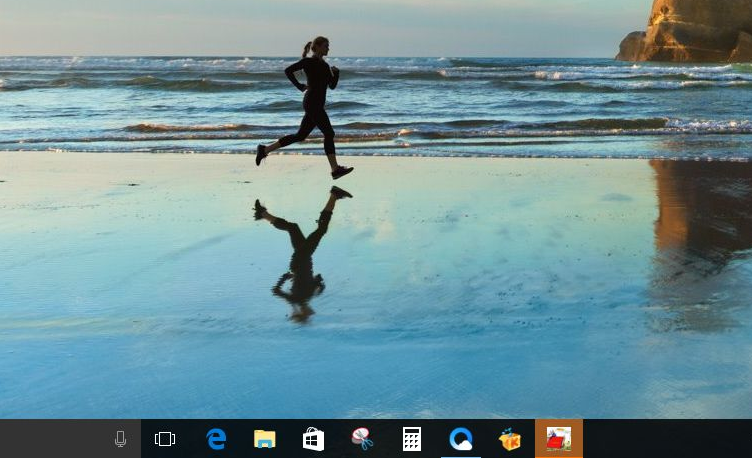Open Task View from the taskbar
This screenshot has height=458, width=752.
(165, 439)
